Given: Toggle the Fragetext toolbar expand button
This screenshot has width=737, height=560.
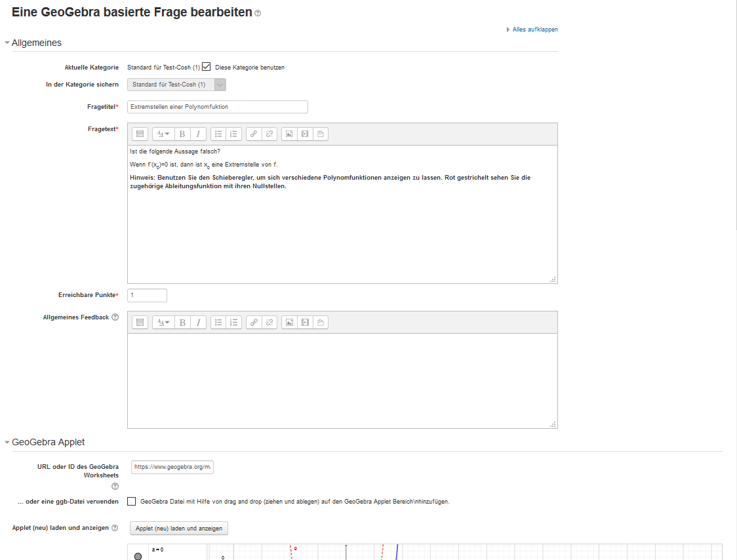Looking at the screenshot, I should click(x=140, y=134).
